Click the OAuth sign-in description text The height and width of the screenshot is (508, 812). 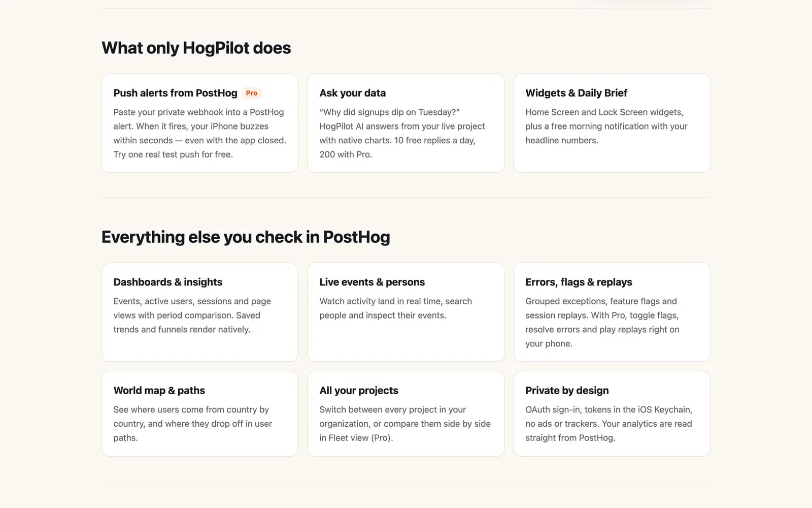tap(608, 424)
